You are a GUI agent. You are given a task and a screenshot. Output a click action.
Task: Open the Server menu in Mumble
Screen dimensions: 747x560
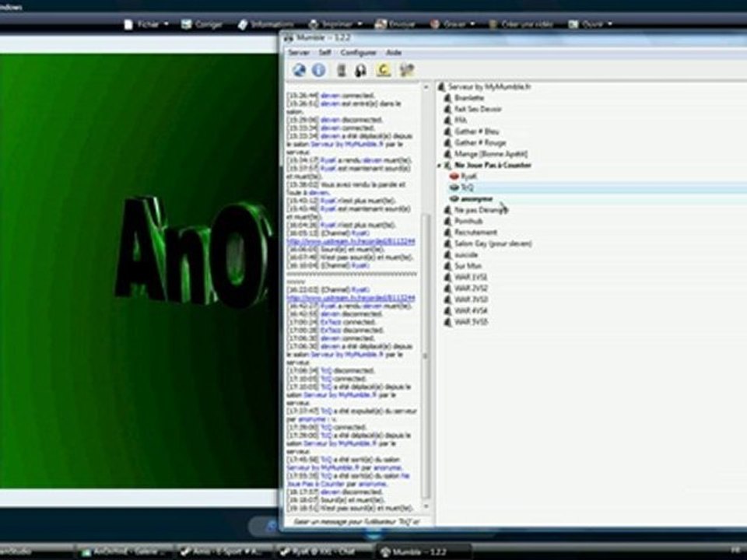[x=299, y=52]
